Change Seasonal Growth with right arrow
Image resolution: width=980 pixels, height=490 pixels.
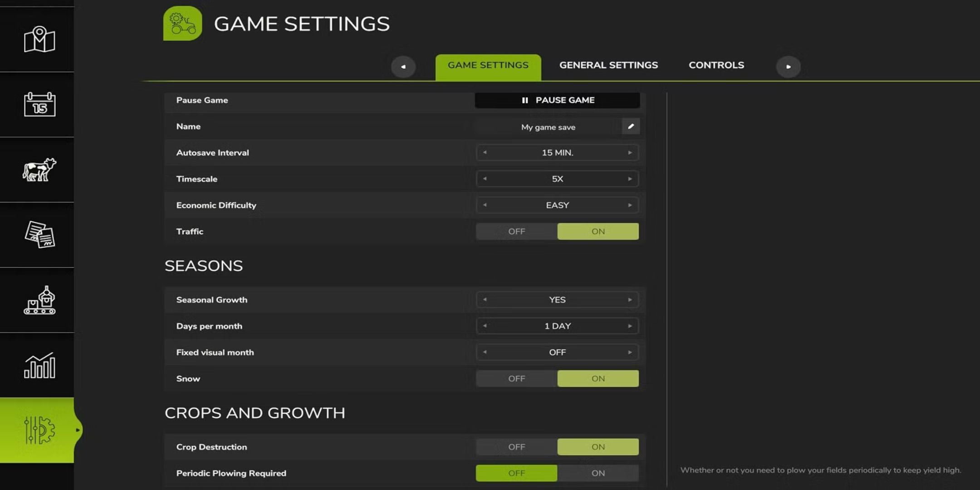click(630, 299)
